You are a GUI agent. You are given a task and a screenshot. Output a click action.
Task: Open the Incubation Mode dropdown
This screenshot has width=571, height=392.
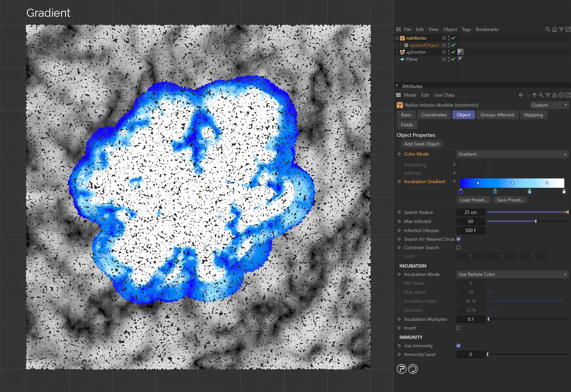click(x=512, y=274)
